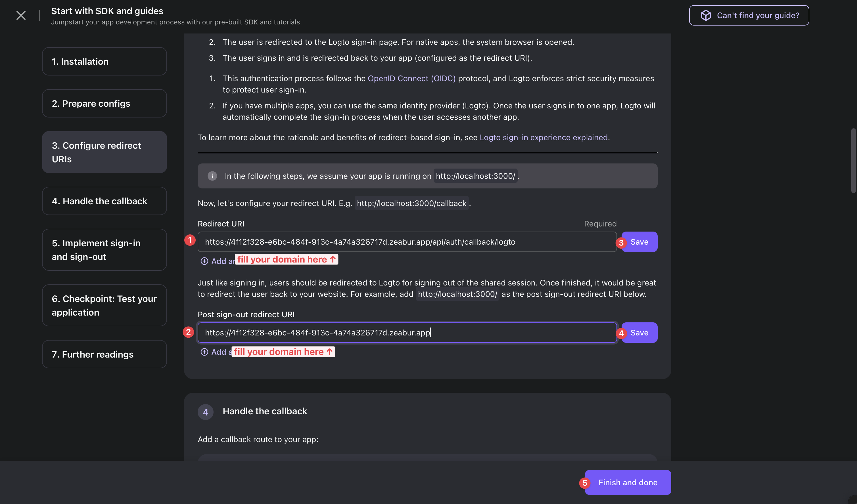
Task: Click 'Can't find your guide?' button top right
Action: coord(749,15)
